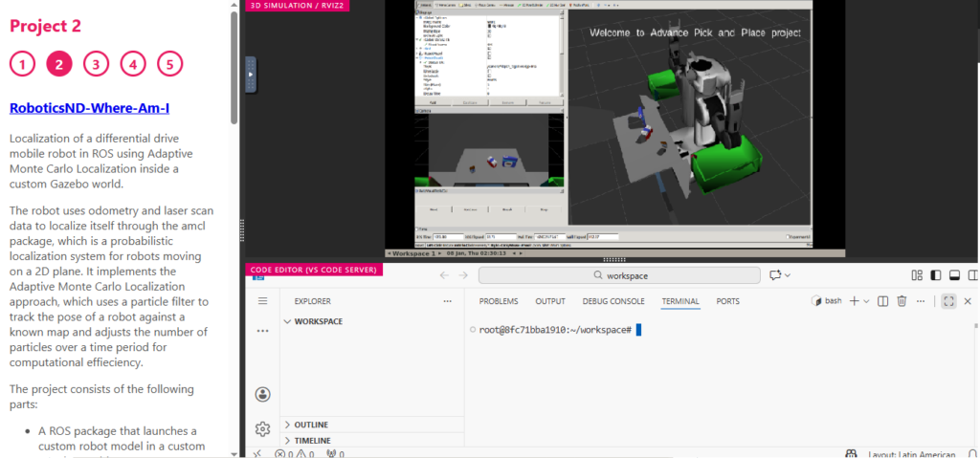Toggle the bottom panel visibility
The width and height of the screenshot is (980, 458).
[953, 275]
